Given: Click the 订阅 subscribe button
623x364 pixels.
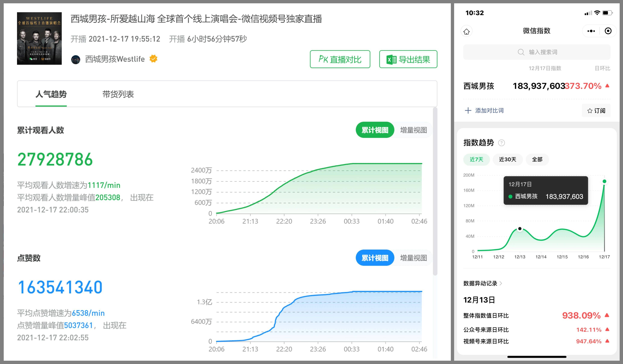Looking at the screenshot, I should tap(596, 110).
